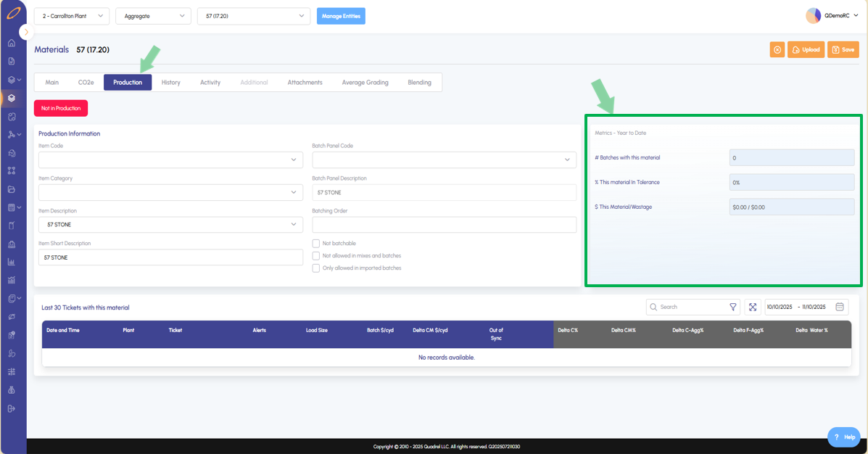The width and height of the screenshot is (868, 454).
Task: Open the sidebar icon with a notification badge
Action: [12, 335]
